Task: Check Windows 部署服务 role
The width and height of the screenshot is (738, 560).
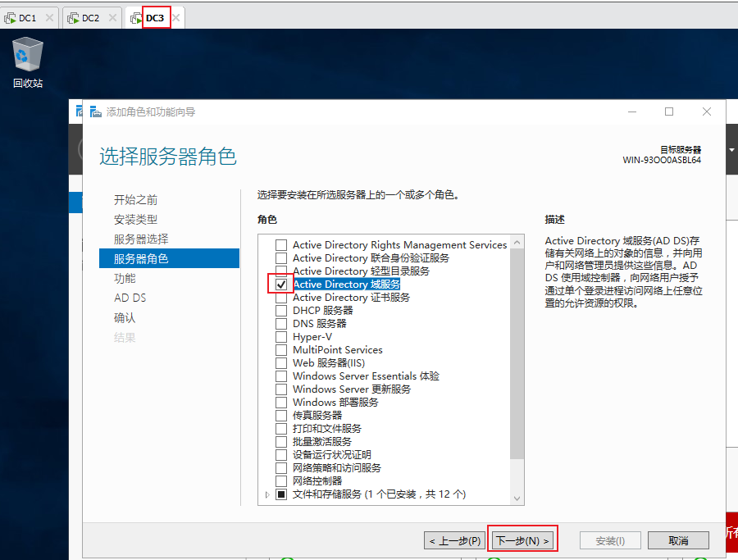Action: [x=281, y=403]
